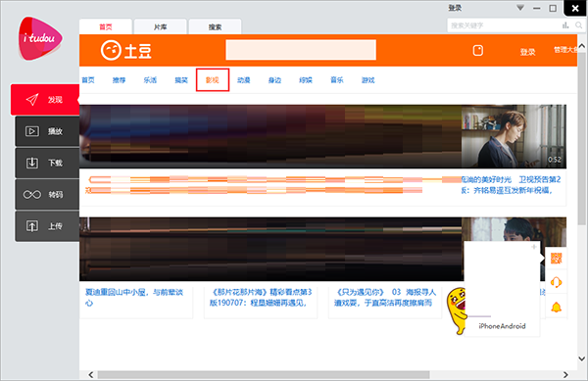Open the 转码 transcode sidebar section
This screenshot has width=588, height=381.
pyautogui.click(x=47, y=195)
